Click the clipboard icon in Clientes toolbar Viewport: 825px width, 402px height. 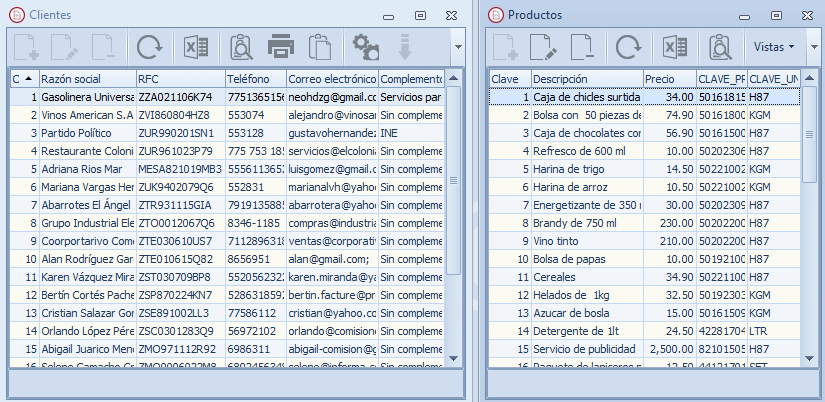coord(320,46)
